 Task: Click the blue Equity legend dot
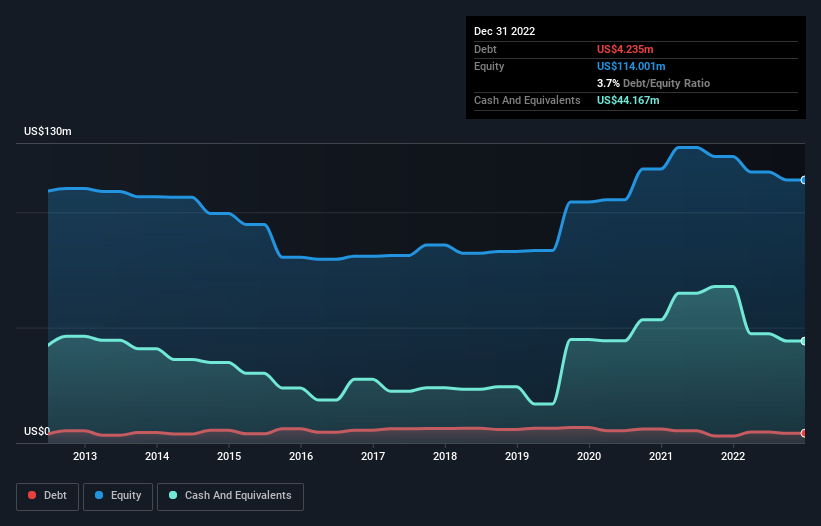pyautogui.click(x=99, y=495)
